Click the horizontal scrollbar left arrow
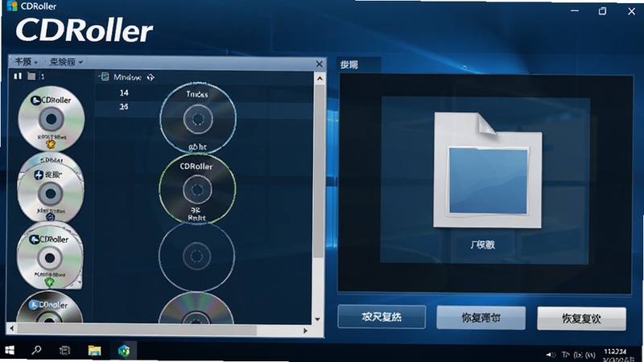 [11, 328]
